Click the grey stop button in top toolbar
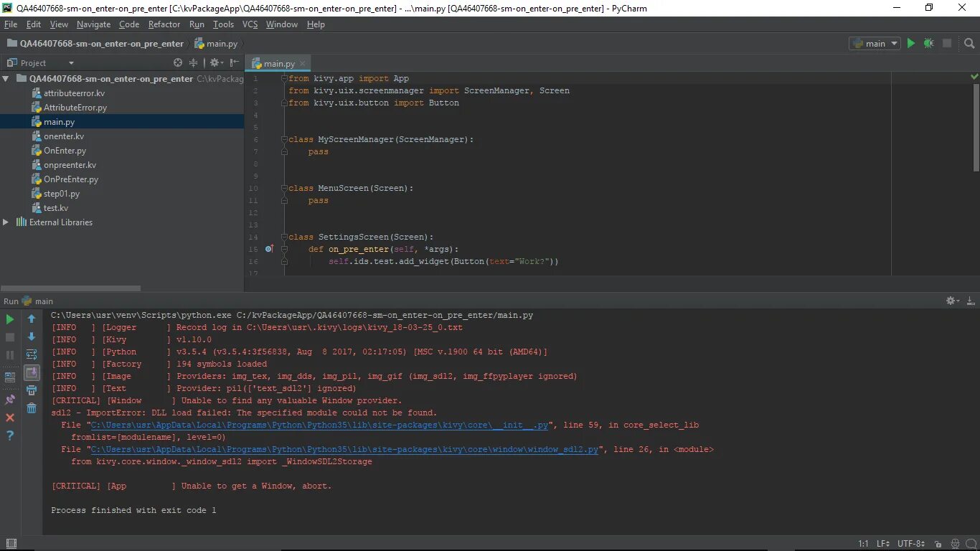The image size is (980, 551). point(947,43)
